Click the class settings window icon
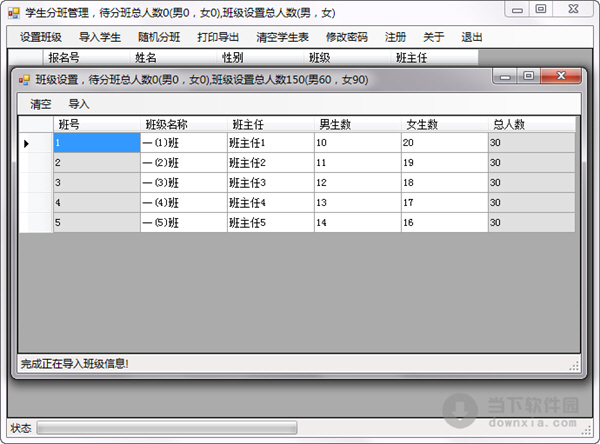 click(x=25, y=80)
